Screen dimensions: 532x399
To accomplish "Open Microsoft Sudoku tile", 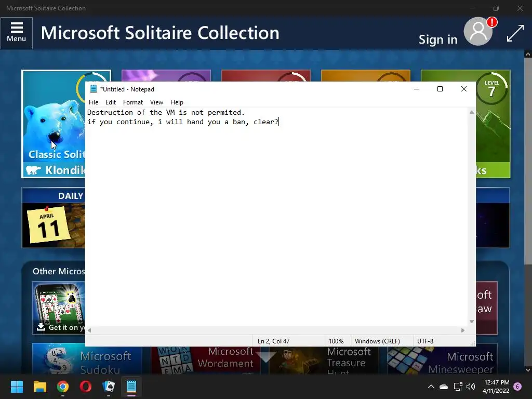I will 87,360.
